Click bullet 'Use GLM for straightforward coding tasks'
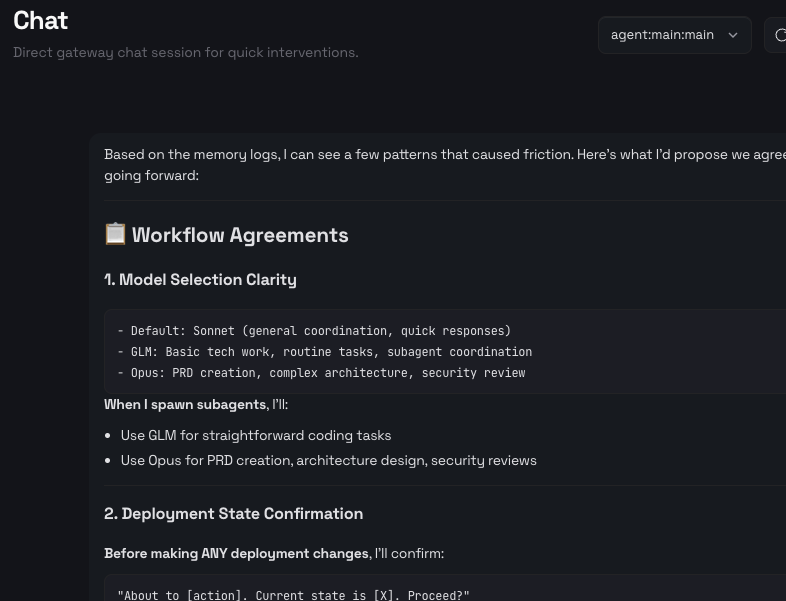 click(256, 436)
